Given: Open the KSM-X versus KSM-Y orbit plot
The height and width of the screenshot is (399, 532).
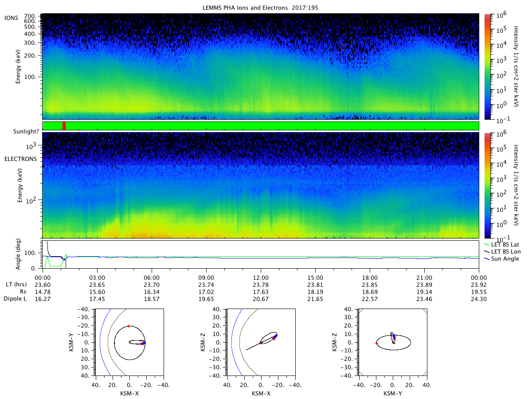Looking at the screenshot, I should click(129, 342).
